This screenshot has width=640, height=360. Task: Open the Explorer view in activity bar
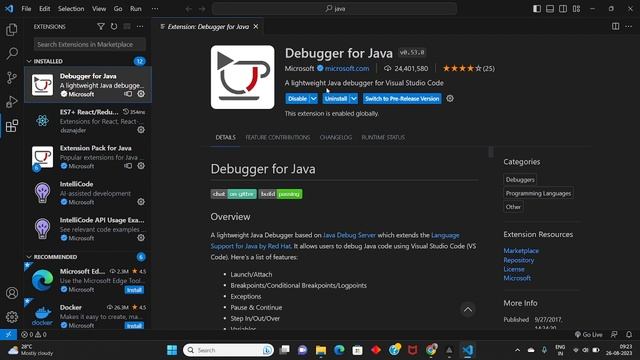pos(12,29)
